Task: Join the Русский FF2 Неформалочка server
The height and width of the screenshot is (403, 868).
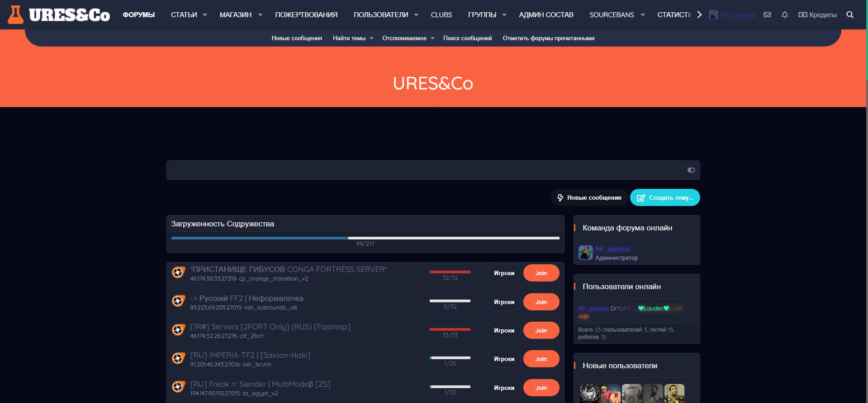Action: click(541, 302)
